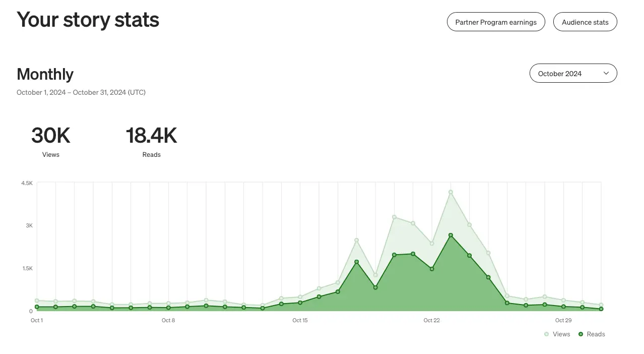
Task: Click the last Reads point on chart
Action: [x=601, y=309]
